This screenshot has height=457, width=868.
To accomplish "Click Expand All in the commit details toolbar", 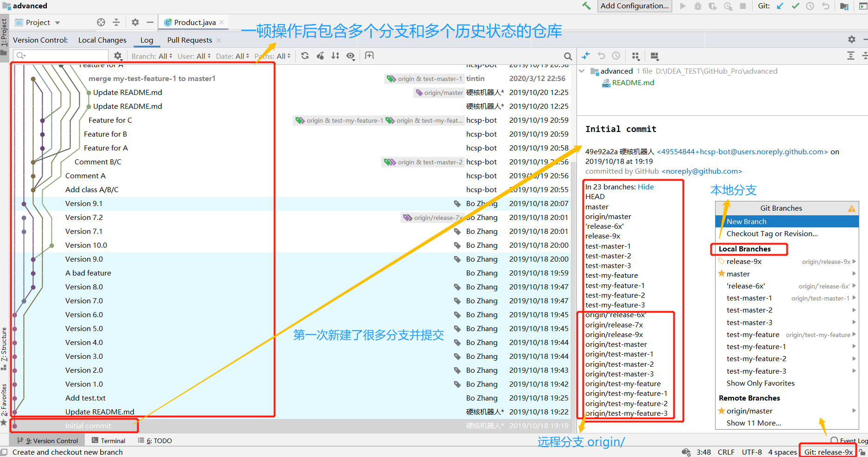I will pos(851,56).
